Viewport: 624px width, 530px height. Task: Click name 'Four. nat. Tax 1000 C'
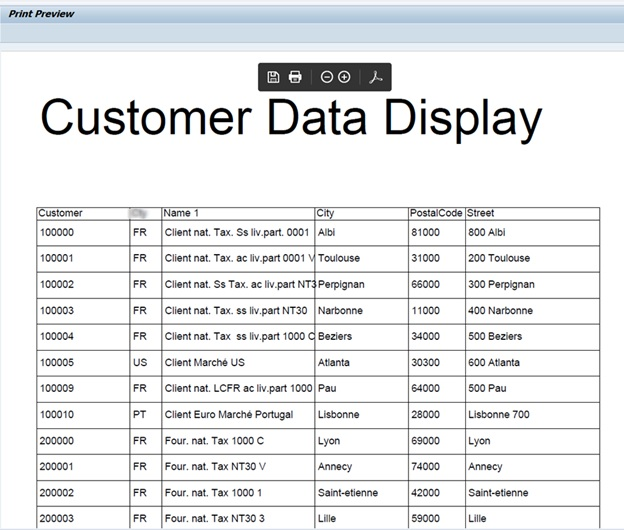pos(214,440)
